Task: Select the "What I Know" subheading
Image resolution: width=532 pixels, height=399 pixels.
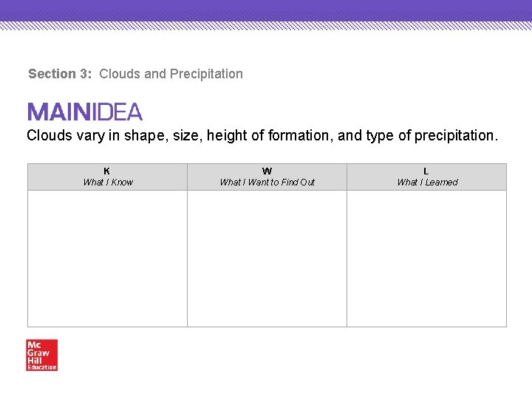Action: (x=108, y=183)
